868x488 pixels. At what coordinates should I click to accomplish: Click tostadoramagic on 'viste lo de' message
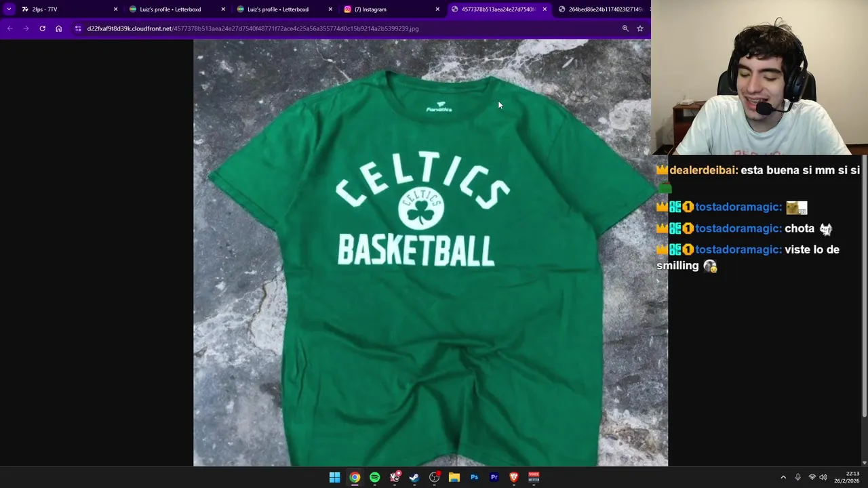coord(738,250)
